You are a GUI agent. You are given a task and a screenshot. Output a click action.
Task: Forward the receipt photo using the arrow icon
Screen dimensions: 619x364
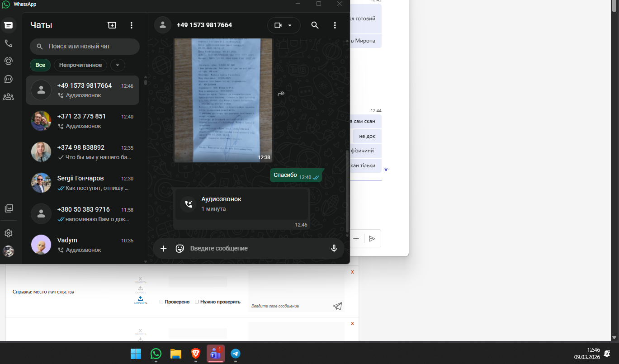(281, 94)
